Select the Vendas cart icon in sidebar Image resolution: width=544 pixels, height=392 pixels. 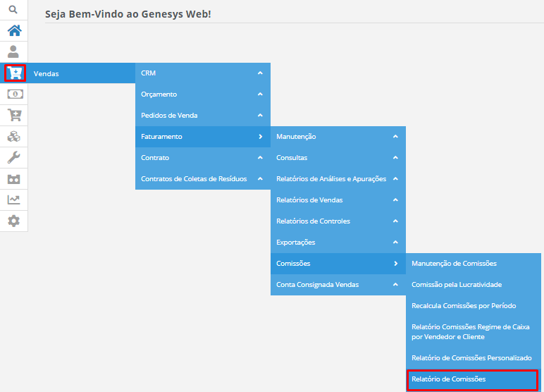[x=16, y=73]
